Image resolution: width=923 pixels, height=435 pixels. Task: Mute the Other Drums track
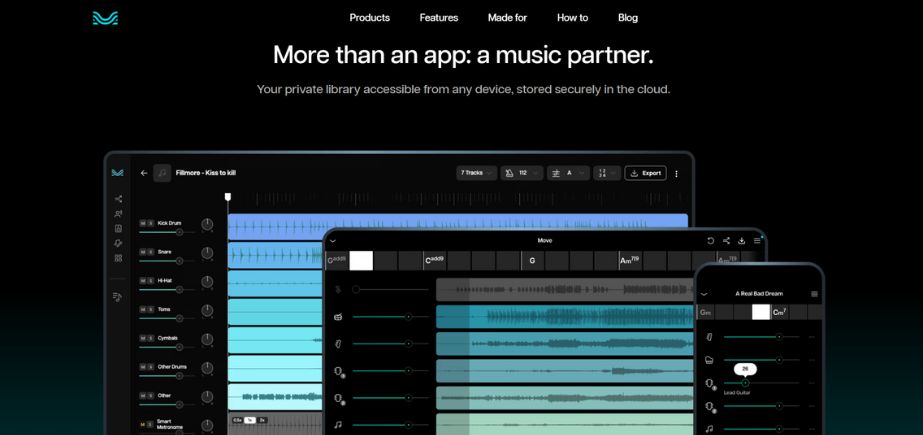click(142, 367)
